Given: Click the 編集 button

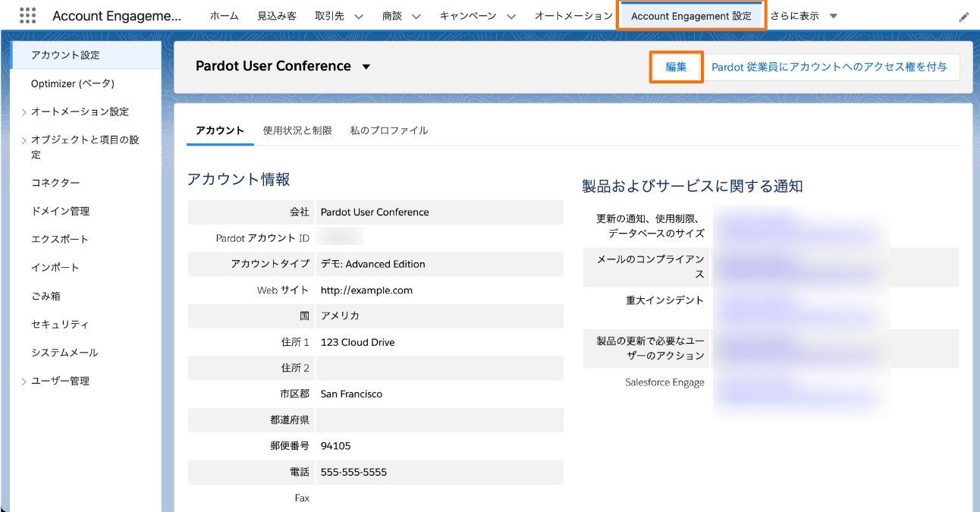Looking at the screenshot, I should 676,67.
